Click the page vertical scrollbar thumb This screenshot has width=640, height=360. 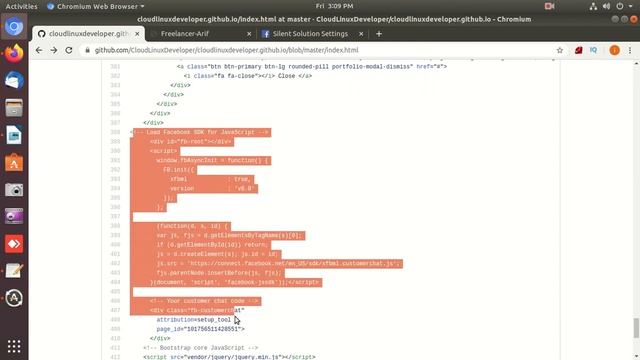click(636, 328)
